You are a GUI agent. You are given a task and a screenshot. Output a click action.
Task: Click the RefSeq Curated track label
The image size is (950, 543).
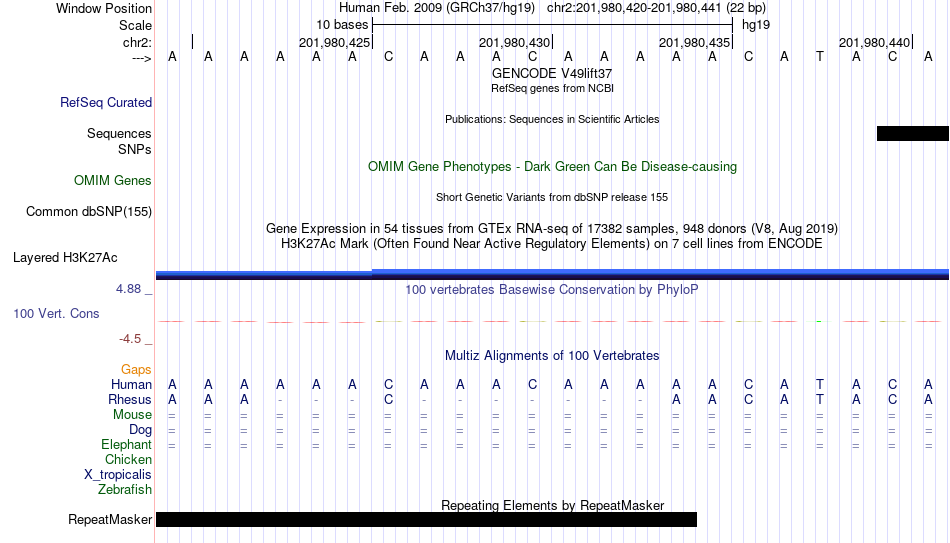tap(105, 102)
